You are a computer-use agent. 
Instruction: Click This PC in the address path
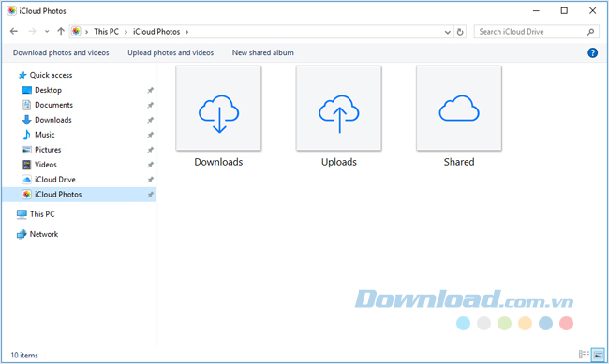click(x=106, y=32)
